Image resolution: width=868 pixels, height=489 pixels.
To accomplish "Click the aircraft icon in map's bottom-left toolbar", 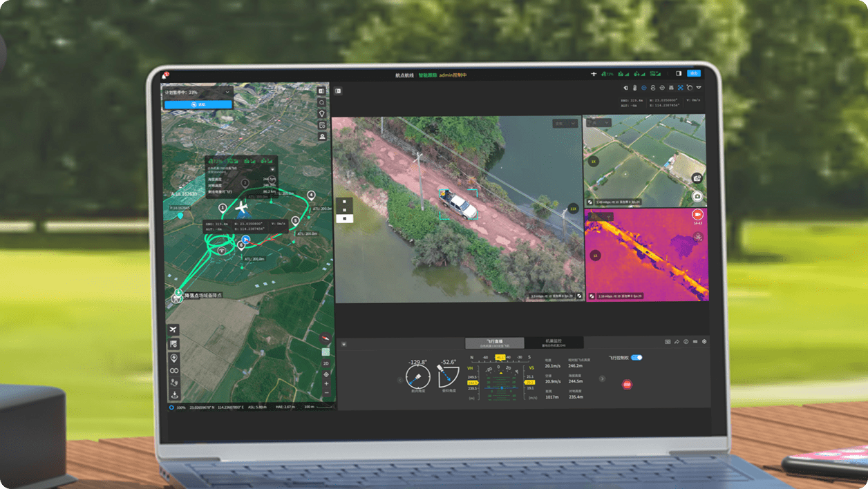I will [173, 329].
